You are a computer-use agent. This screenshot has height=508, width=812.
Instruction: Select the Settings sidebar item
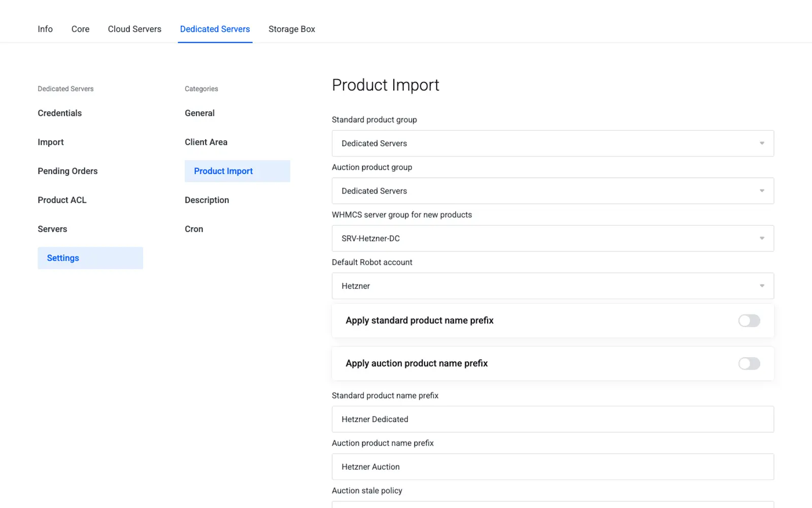(90, 258)
